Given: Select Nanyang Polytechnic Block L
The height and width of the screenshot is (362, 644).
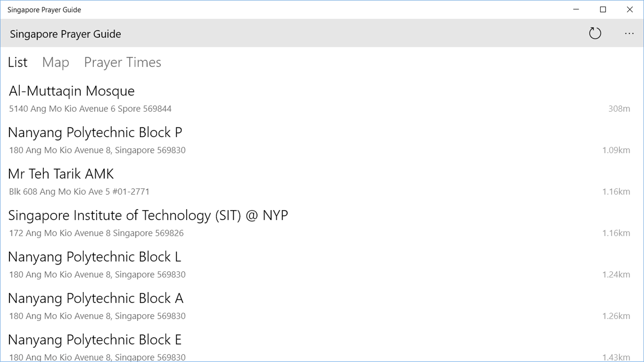Looking at the screenshot, I should [94, 257].
